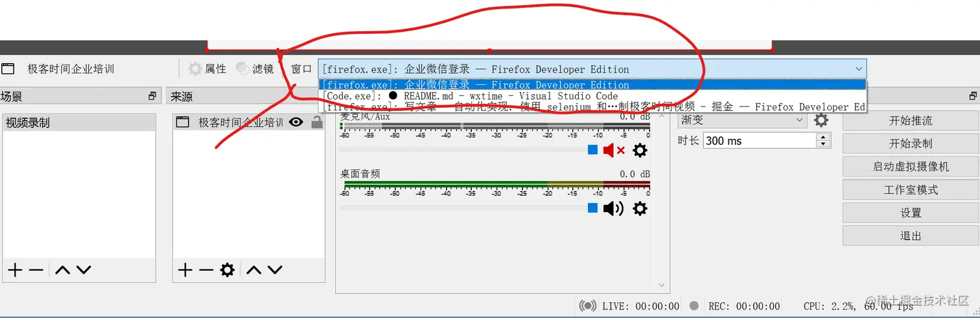The width and height of the screenshot is (980, 318).
Task: Click window icon beside toolbar source name
Action: pos(8,69)
